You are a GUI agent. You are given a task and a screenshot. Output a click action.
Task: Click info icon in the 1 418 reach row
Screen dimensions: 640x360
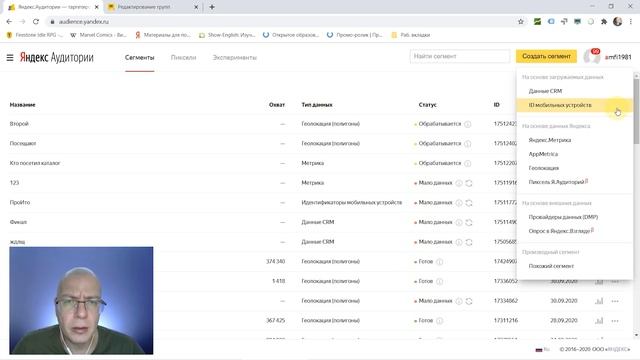[x=440, y=281]
